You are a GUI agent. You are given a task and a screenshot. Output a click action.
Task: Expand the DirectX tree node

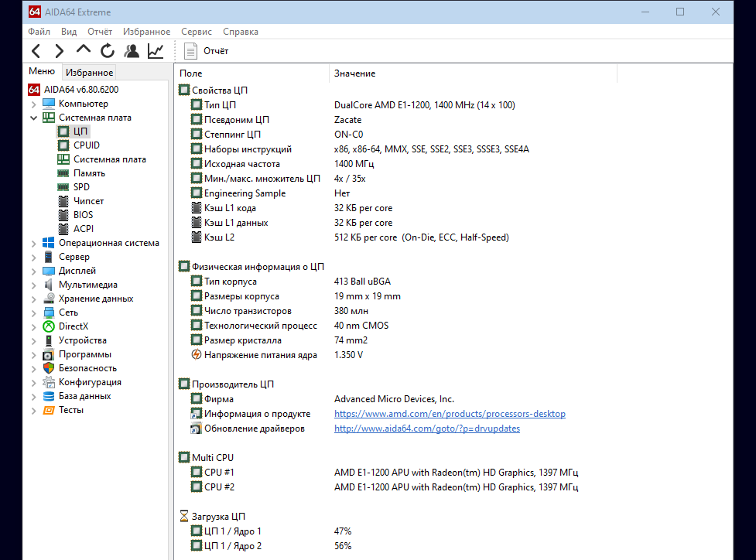click(34, 327)
